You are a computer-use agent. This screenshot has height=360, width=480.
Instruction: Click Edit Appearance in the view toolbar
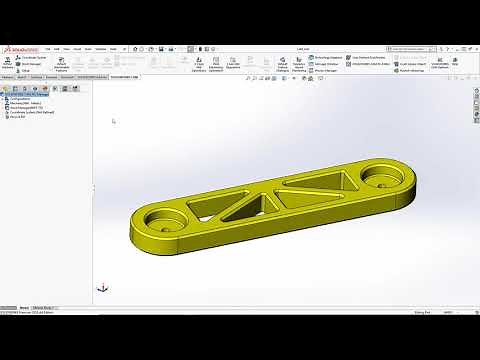(x=304, y=78)
